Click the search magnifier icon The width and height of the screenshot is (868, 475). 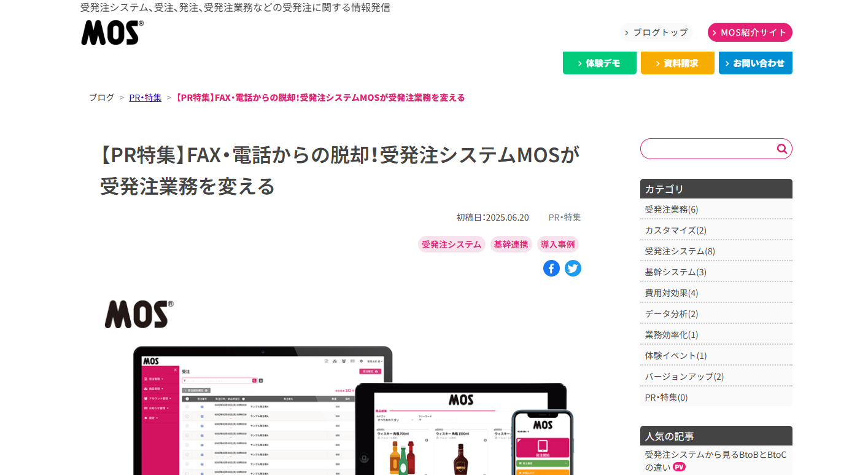pos(781,149)
